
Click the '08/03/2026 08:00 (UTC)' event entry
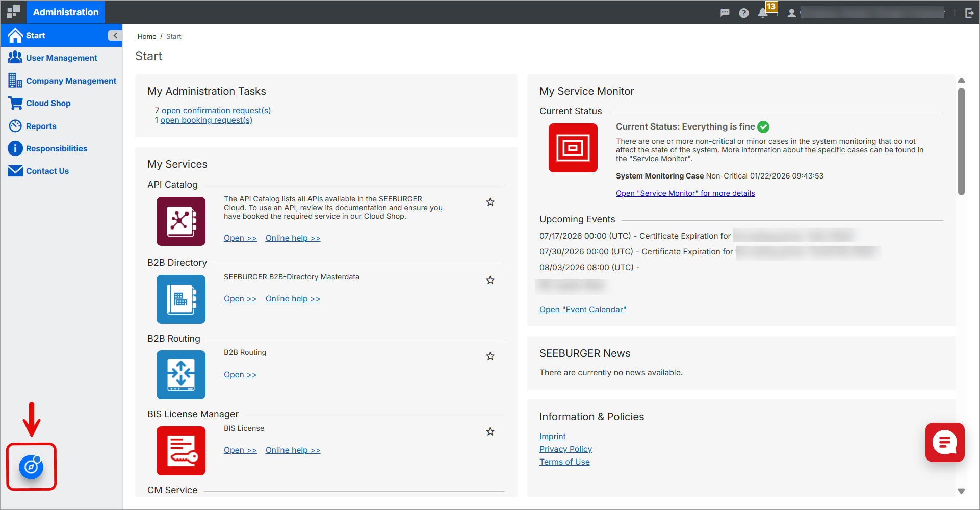coord(589,267)
